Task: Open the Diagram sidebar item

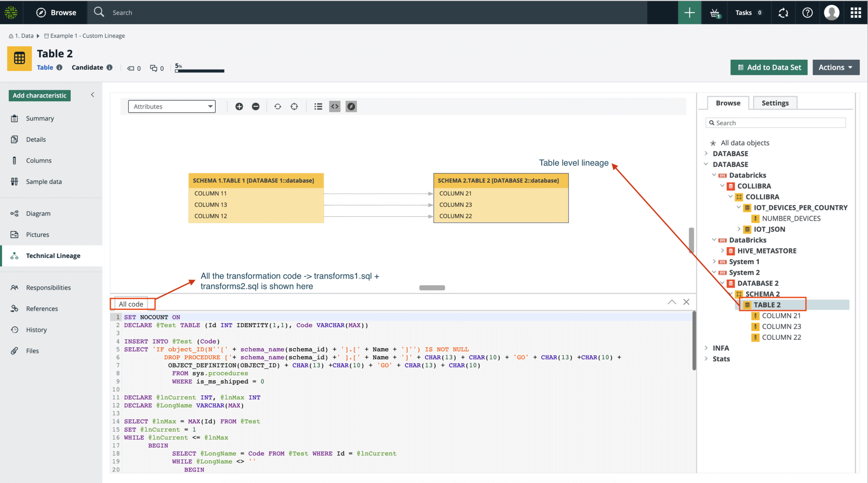Action: pyautogui.click(x=38, y=213)
